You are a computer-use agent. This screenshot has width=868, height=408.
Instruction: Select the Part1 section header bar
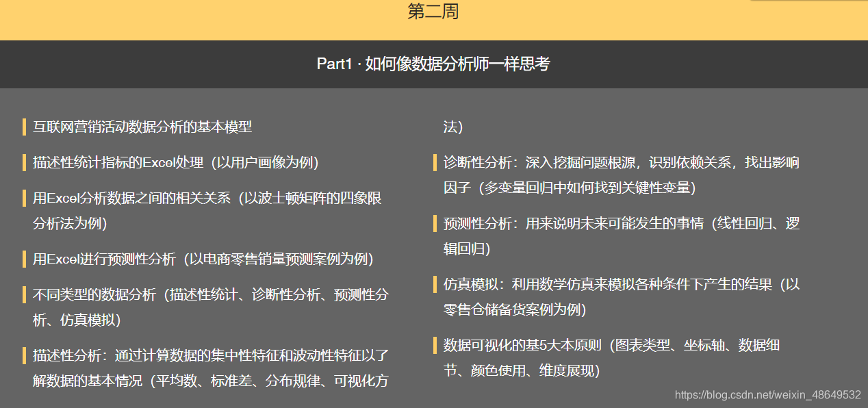[x=433, y=64]
